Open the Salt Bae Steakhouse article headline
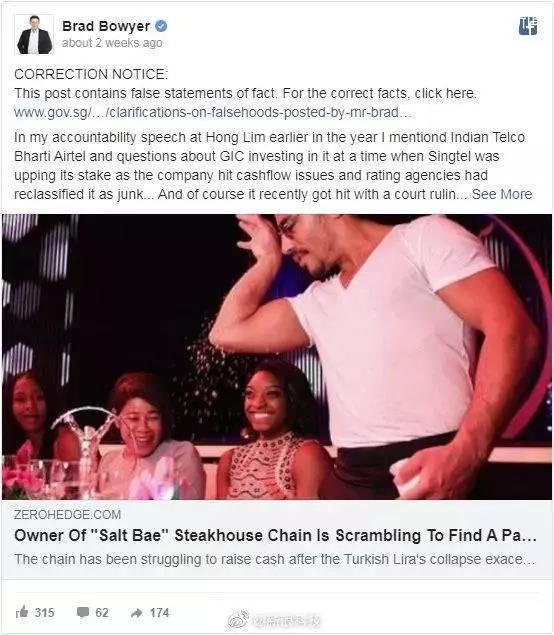 (275, 535)
